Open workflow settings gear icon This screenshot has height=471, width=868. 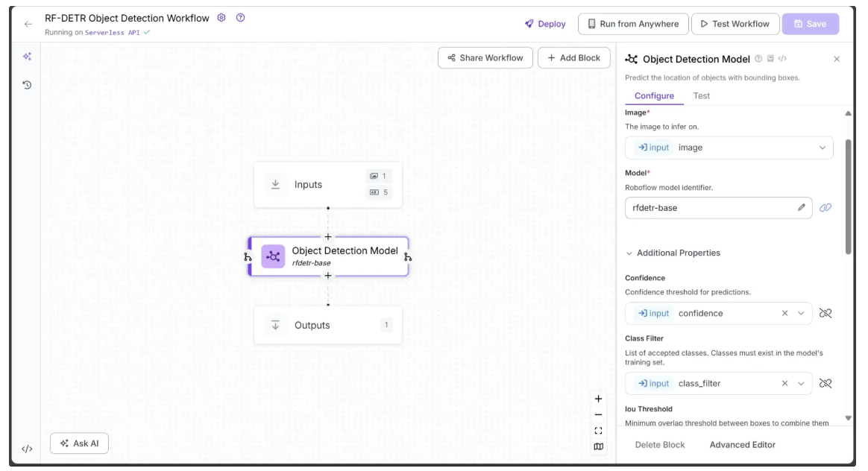click(x=221, y=18)
